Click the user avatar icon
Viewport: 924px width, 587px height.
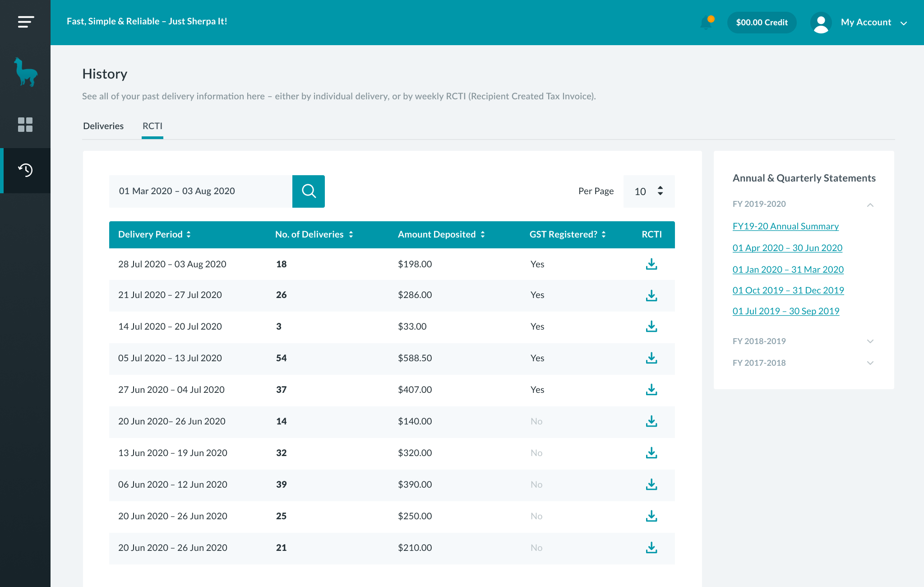click(x=821, y=23)
